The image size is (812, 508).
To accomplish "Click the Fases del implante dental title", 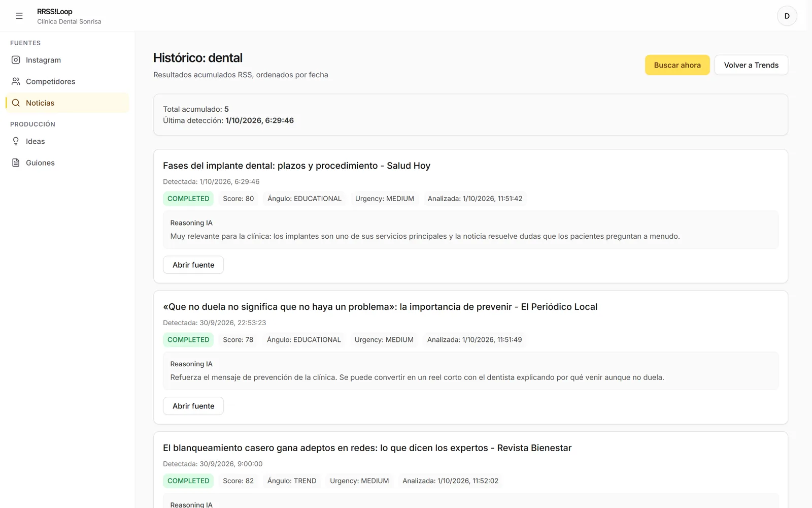I will [x=296, y=166].
